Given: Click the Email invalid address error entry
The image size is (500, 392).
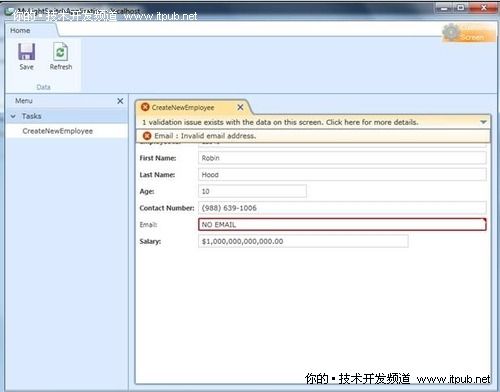Looking at the screenshot, I should [x=313, y=136].
